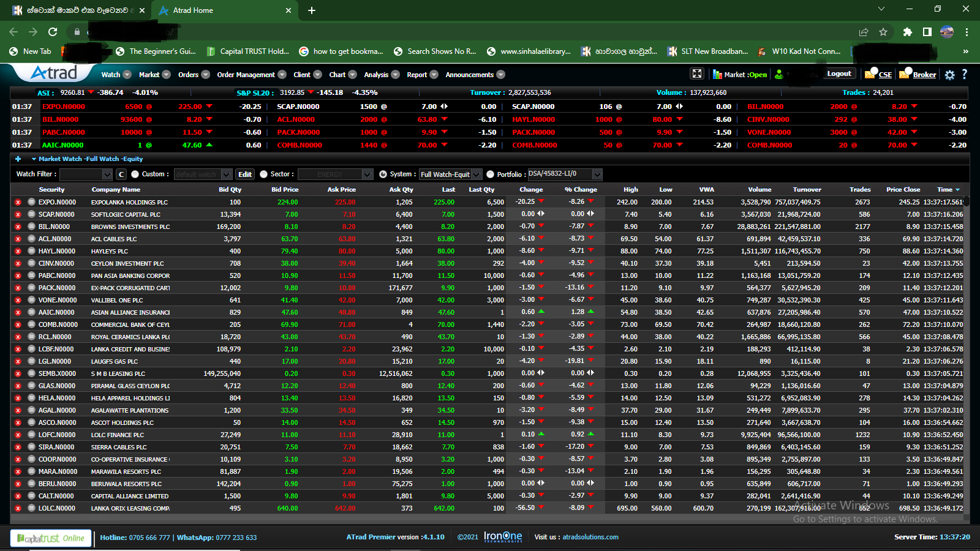Viewport: 980px width, 551px height.
Task: Open atradsolutions.com link in footer
Action: 590,537
